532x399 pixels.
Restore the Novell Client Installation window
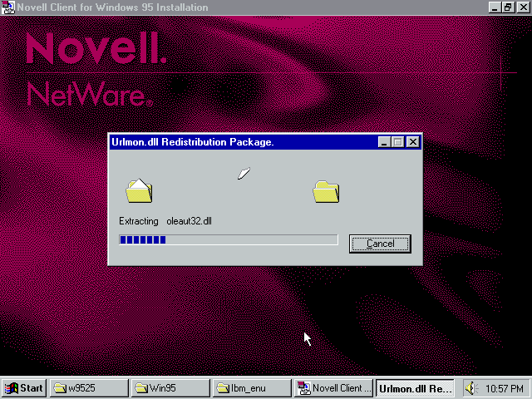click(x=508, y=7)
